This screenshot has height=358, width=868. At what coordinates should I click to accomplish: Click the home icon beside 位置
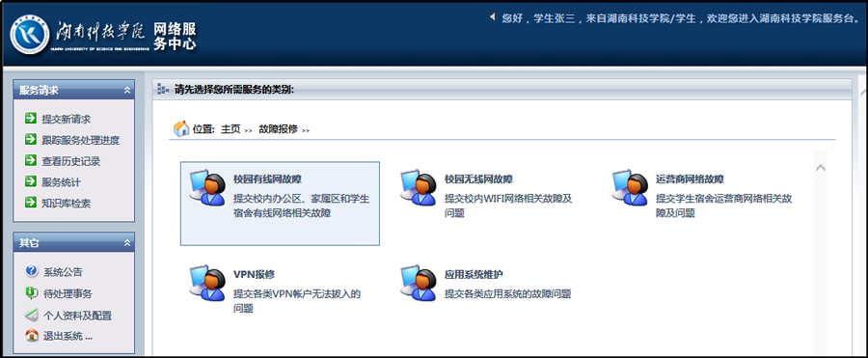point(181,128)
